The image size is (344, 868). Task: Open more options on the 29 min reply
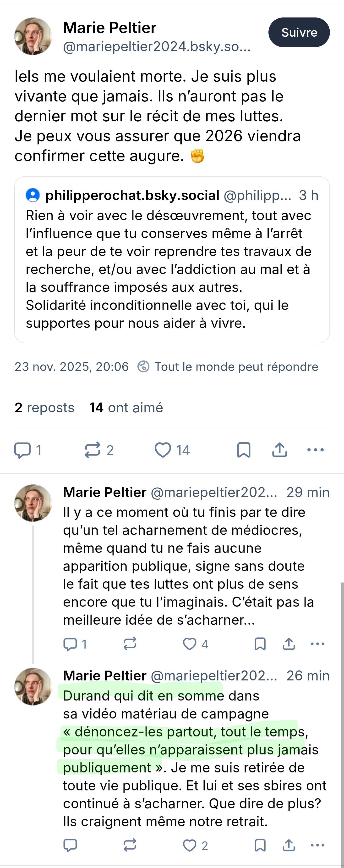(x=317, y=644)
